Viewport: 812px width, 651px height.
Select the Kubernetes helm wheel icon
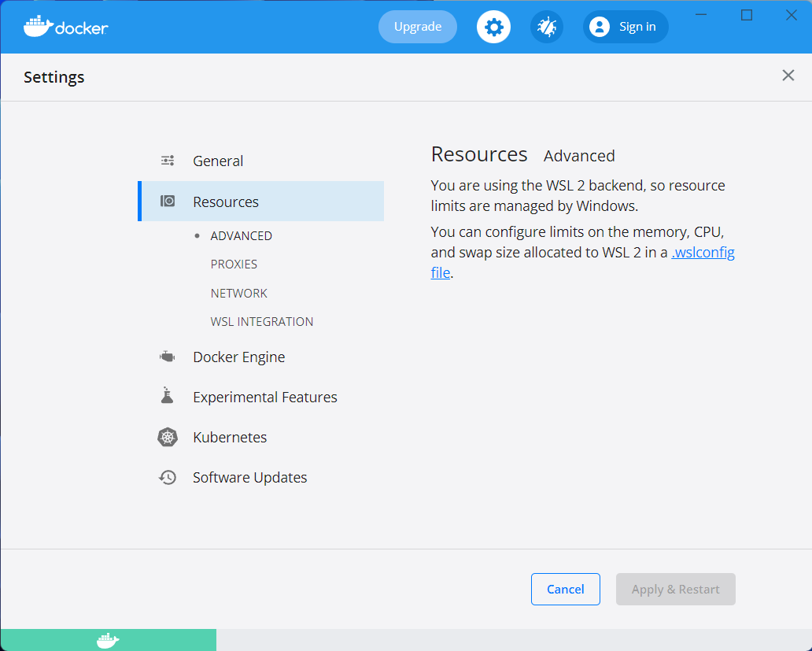coord(167,437)
